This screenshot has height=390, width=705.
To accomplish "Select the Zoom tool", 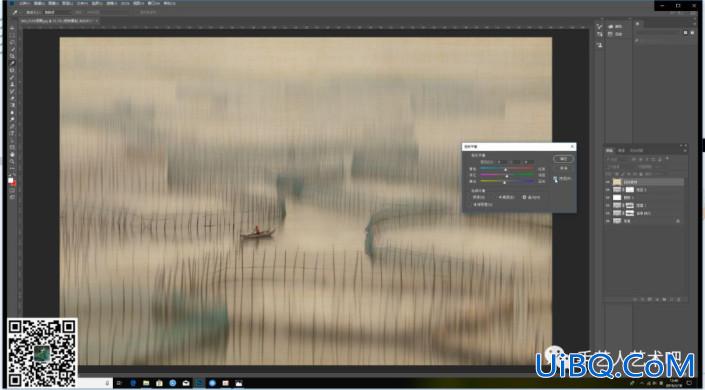I will click(13, 161).
